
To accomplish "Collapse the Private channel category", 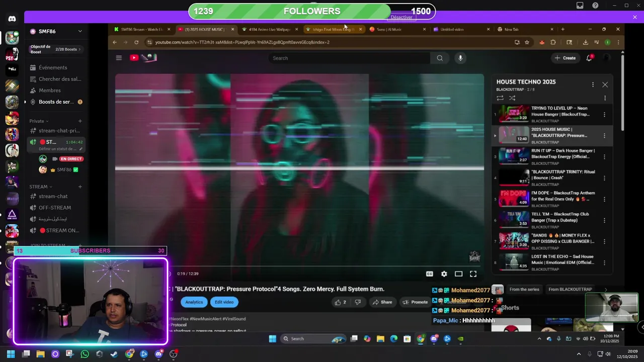I will [39, 121].
